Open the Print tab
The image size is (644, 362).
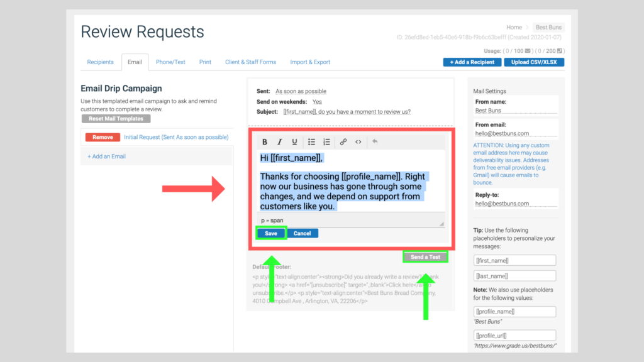coord(205,62)
